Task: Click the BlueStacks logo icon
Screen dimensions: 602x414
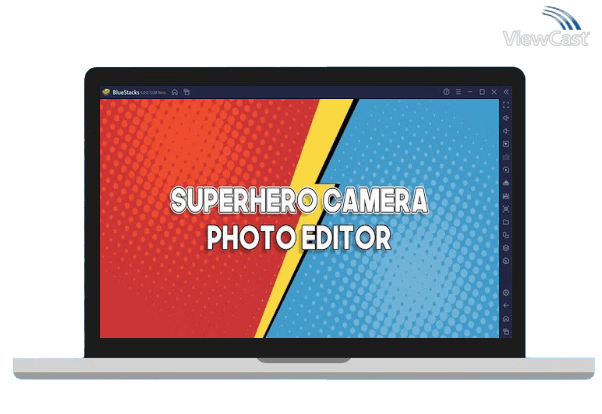Action: click(x=106, y=92)
